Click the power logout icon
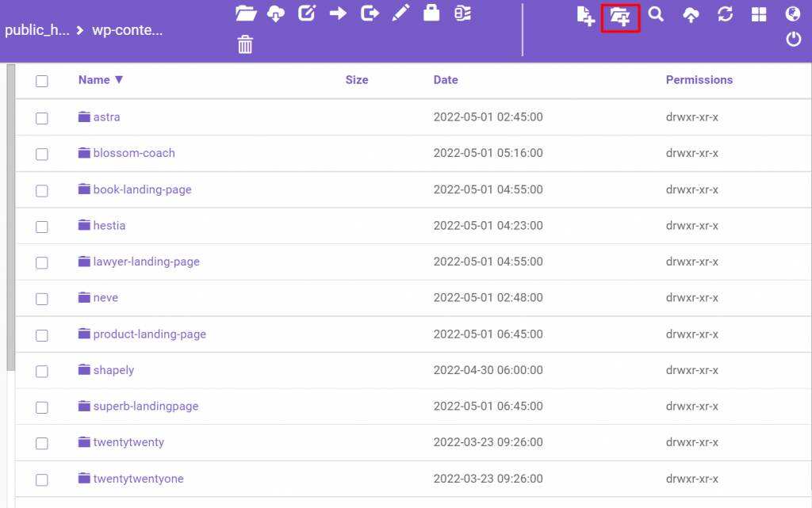Viewport: 812px width, 508px height. pyautogui.click(x=793, y=39)
